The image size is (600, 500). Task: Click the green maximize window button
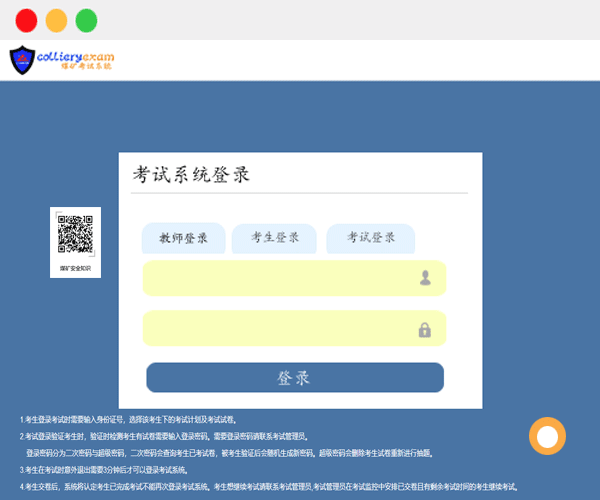87,20
